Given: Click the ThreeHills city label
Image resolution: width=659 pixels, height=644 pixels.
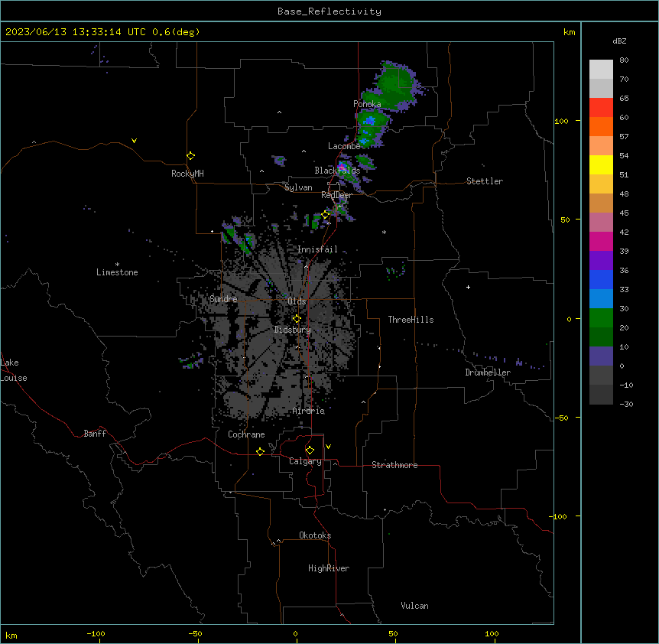Looking at the screenshot, I should pyautogui.click(x=411, y=320).
